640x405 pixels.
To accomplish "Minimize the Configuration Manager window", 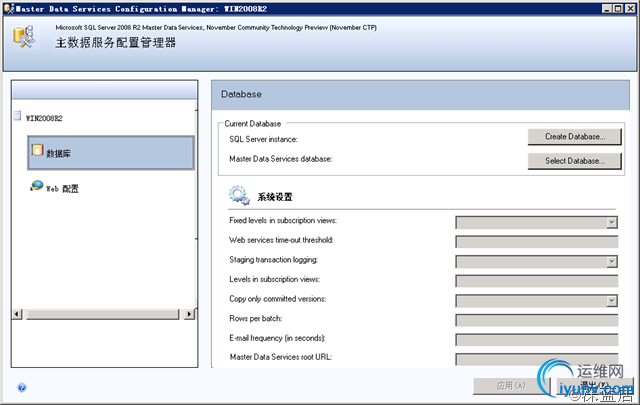I will 607,9.
